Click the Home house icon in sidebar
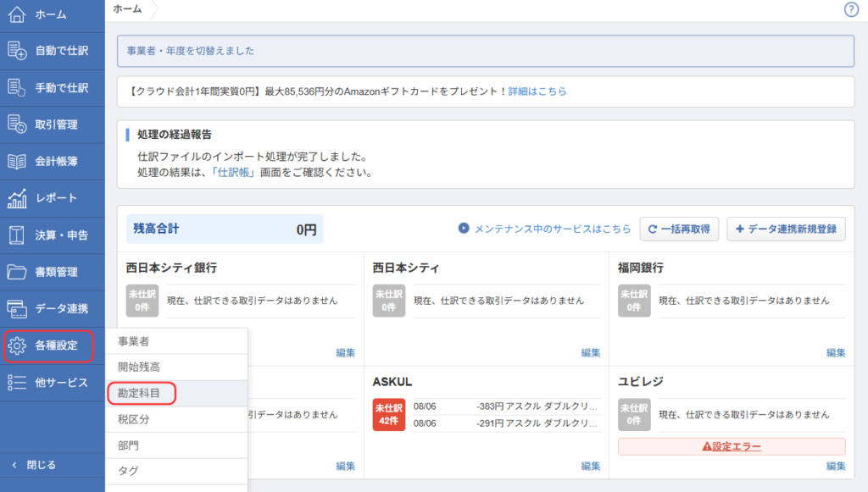 click(17, 14)
